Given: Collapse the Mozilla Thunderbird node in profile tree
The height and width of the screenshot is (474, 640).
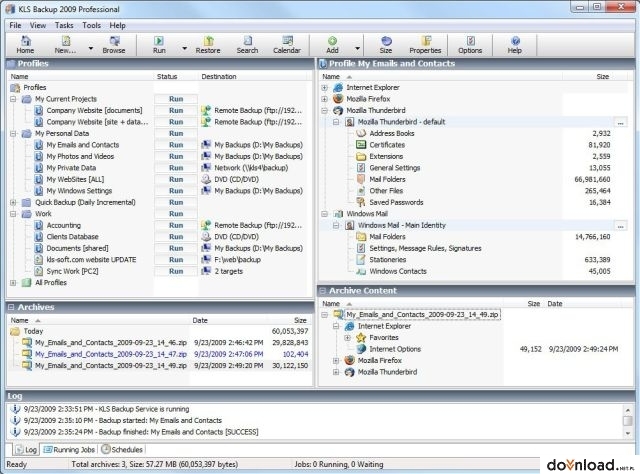Looking at the screenshot, I should click(324, 110).
